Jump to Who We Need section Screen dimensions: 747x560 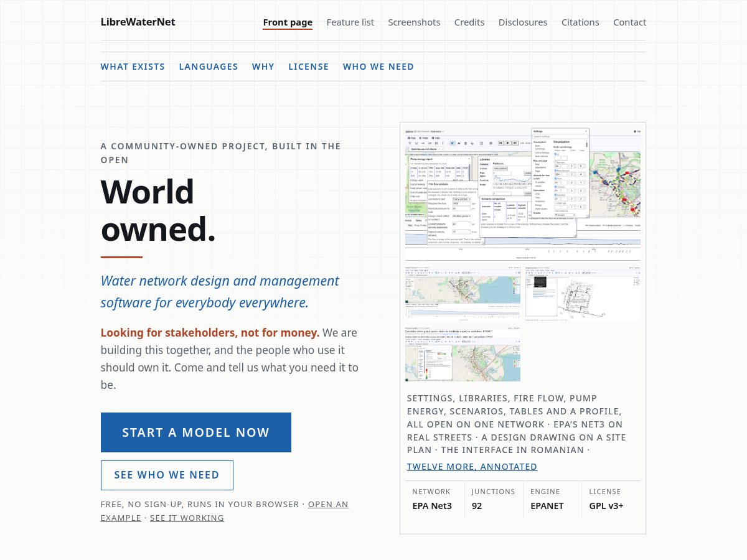pos(378,67)
